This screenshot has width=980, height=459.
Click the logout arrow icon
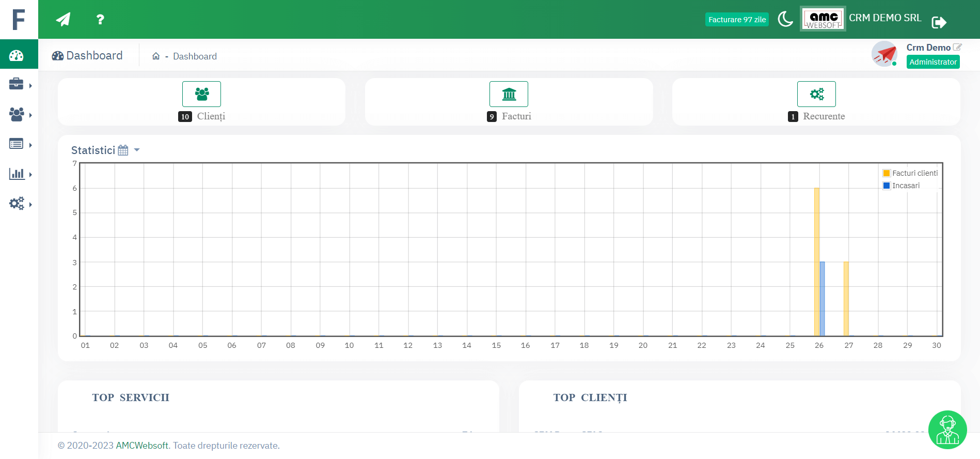pos(938,22)
